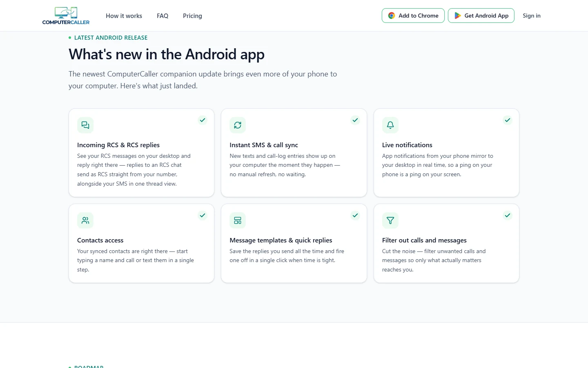Click the Google Play icon in the header
Image resolution: width=588 pixels, height=368 pixels.
click(458, 16)
